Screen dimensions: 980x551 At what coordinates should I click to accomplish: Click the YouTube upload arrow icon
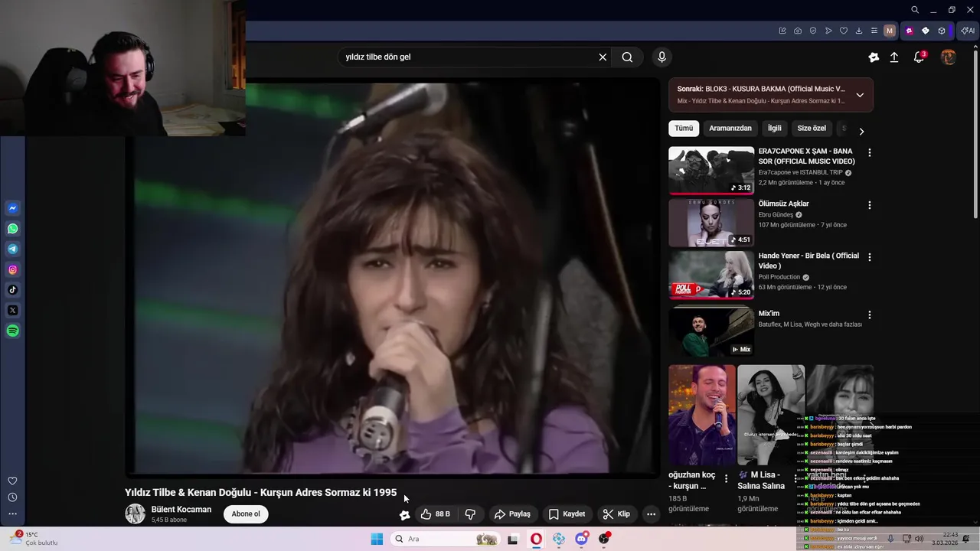pyautogui.click(x=894, y=57)
